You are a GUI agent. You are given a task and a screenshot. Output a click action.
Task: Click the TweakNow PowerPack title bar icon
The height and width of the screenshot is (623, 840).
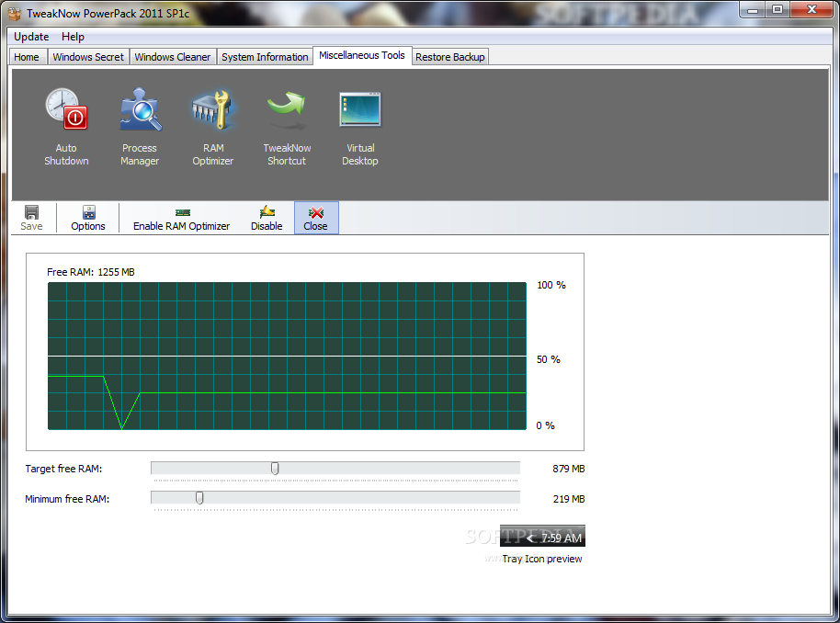[x=15, y=13]
